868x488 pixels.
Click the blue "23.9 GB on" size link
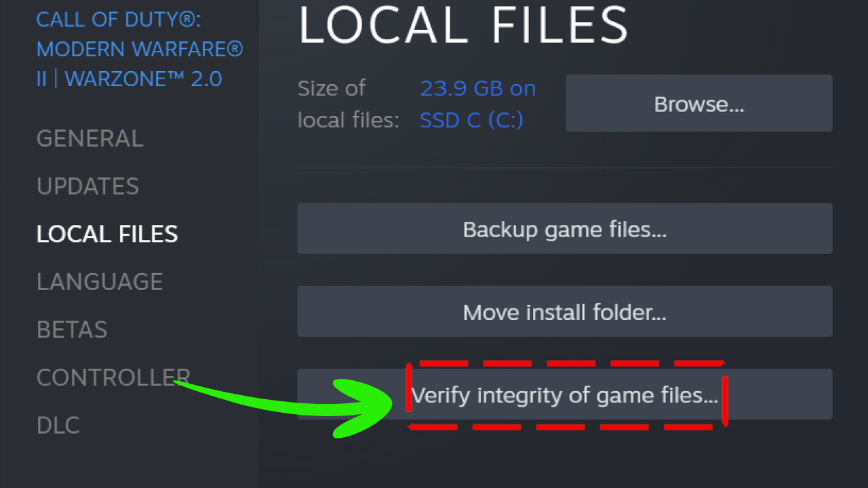(x=477, y=88)
